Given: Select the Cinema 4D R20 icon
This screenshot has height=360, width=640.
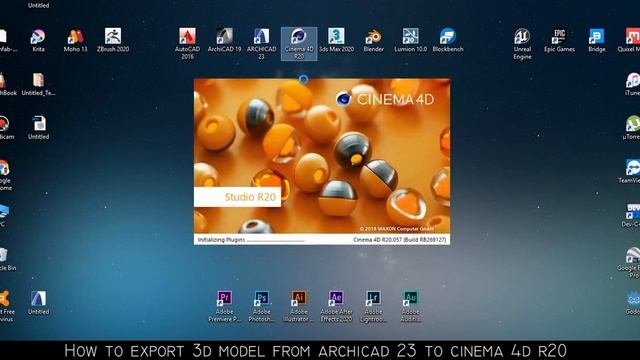Looking at the screenshot, I should 299,44.
